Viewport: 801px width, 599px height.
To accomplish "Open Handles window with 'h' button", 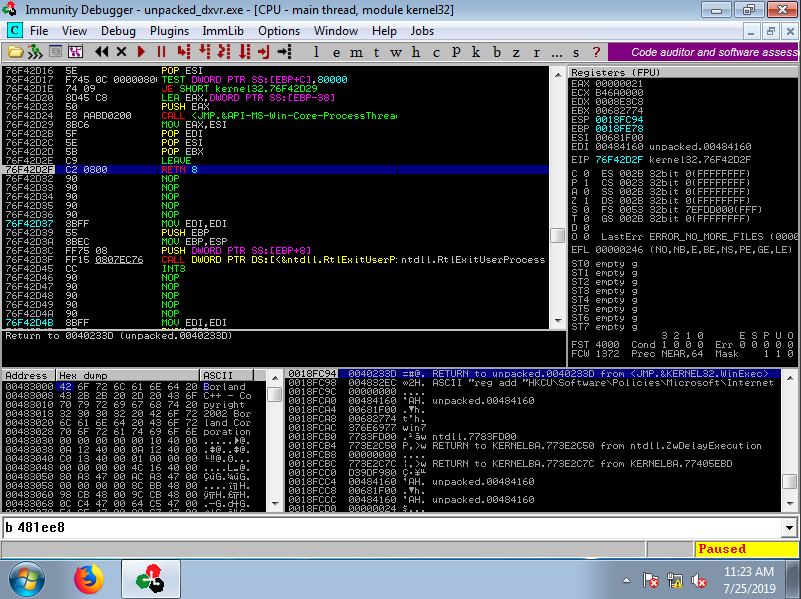I will [416, 52].
